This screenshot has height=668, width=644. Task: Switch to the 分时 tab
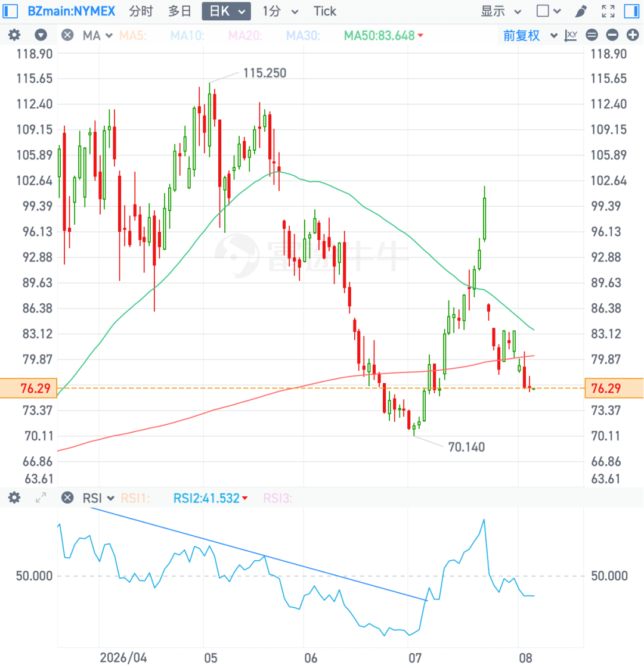[141, 11]
